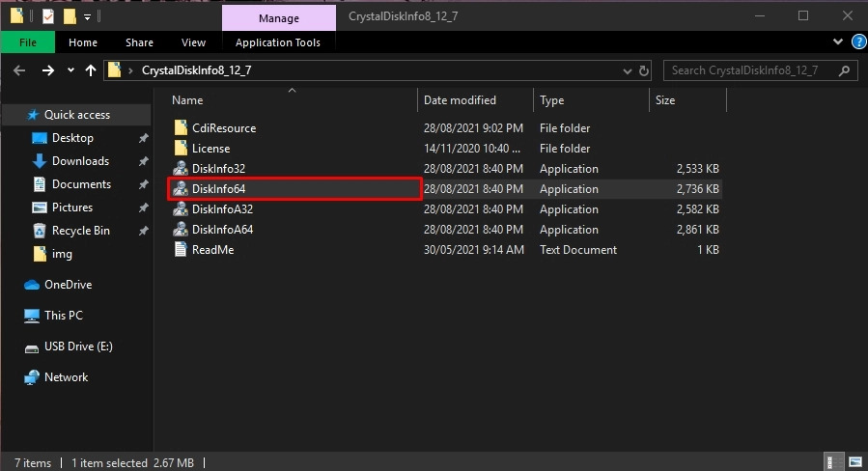Click the 2,736 KB size cell

tap(697, 189)
